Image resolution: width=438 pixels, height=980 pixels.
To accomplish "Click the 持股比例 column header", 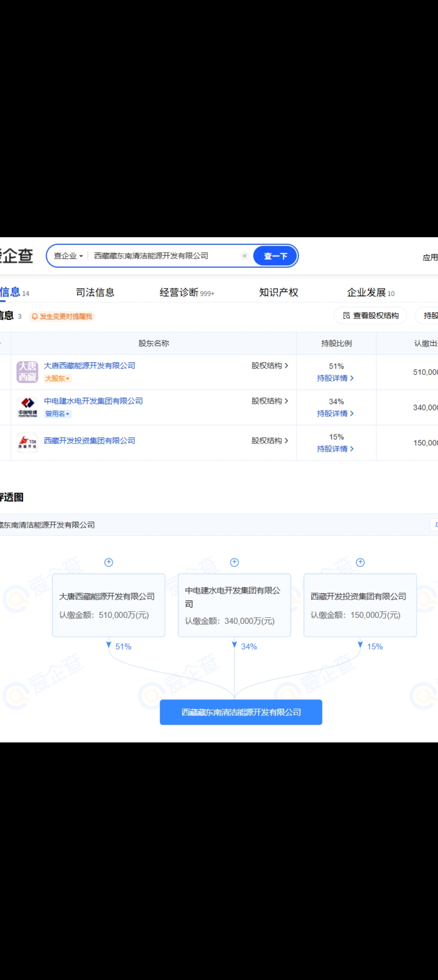I will (x=337, y=343).
